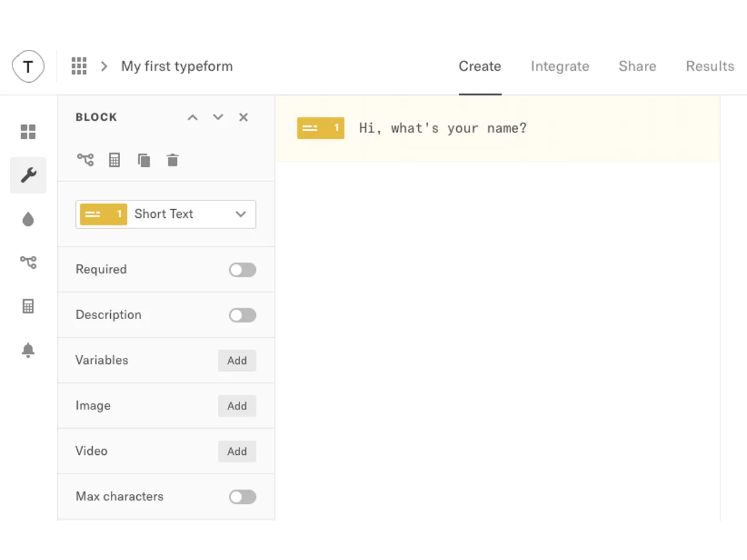The height and width of the screenshot is (560, 747).
Task: Click Add button next to Image
Action: tap(237, 406)
